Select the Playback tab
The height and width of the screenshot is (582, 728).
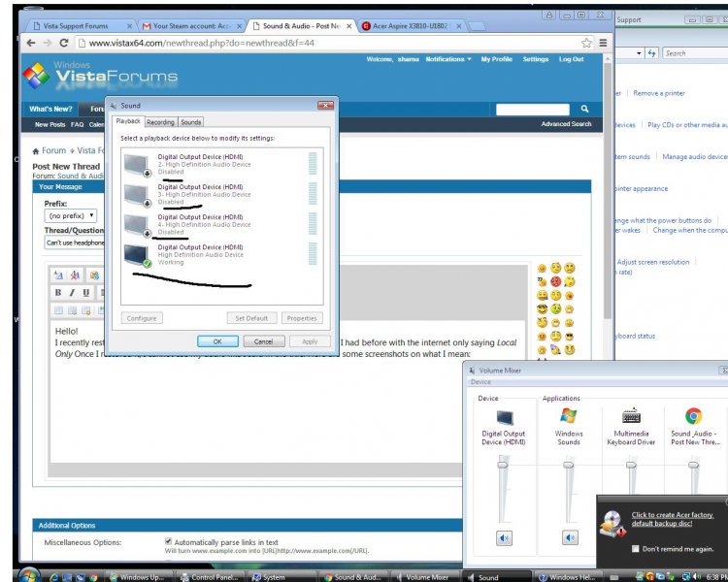pyautogui.click(x=128, y=121)
